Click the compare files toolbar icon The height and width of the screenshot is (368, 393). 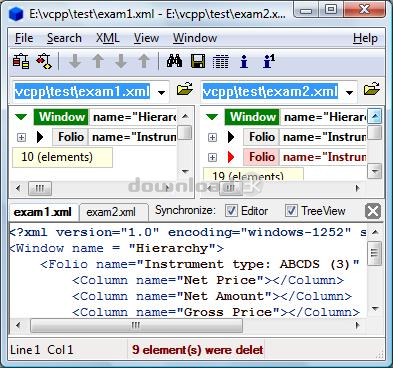[21, 61]
